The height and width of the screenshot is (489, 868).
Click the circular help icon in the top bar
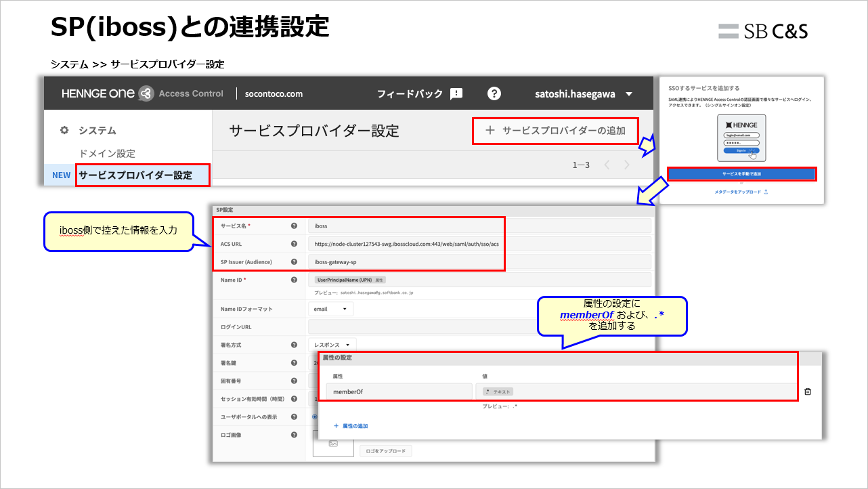494,94
